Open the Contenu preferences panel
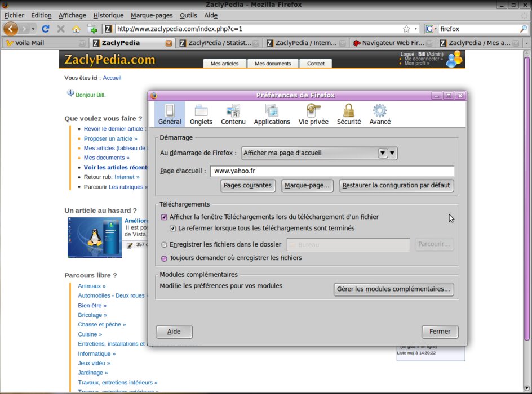 [x=233, y=114]
